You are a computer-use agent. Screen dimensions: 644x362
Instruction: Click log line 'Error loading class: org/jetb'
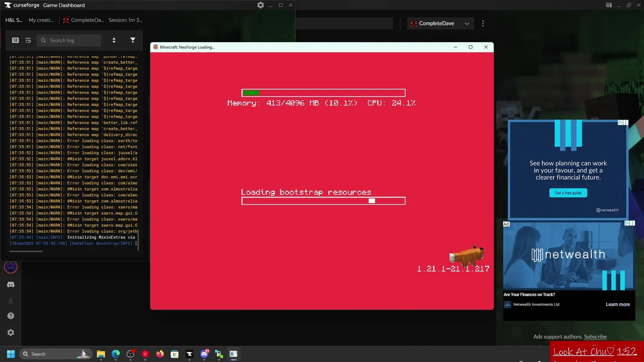(x=73, y=231)
